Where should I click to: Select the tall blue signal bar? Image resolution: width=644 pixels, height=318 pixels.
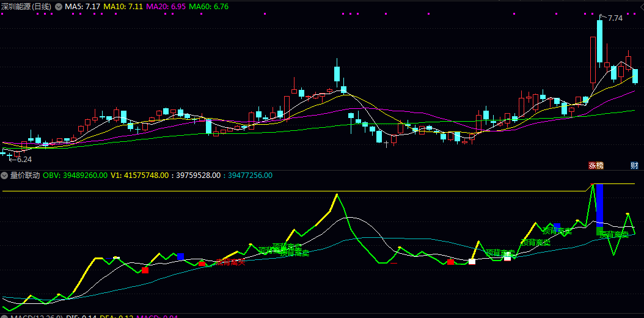[x=599, y=205]
